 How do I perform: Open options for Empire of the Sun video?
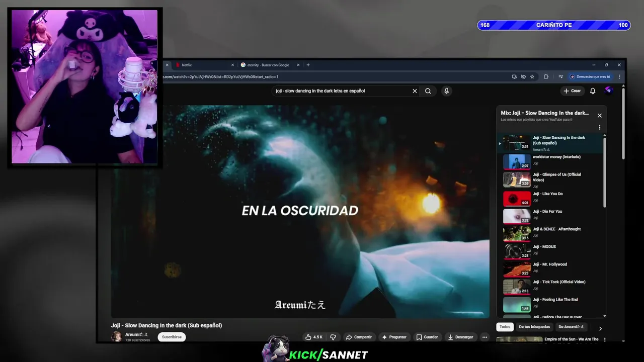(x=604, y=340)
